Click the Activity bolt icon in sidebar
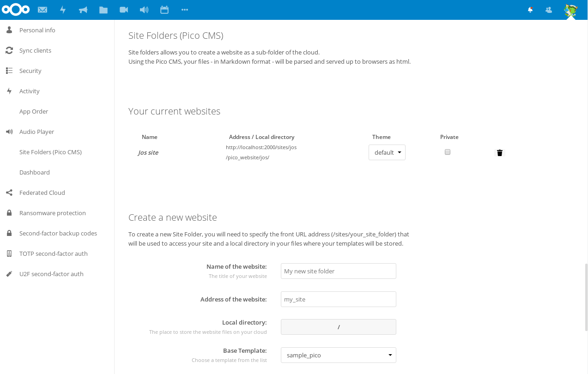 (x=9, y=91)
